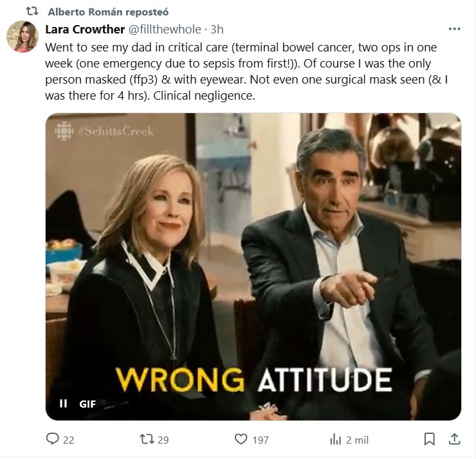Open the view analytics bar-chart icon

[335, 440]
